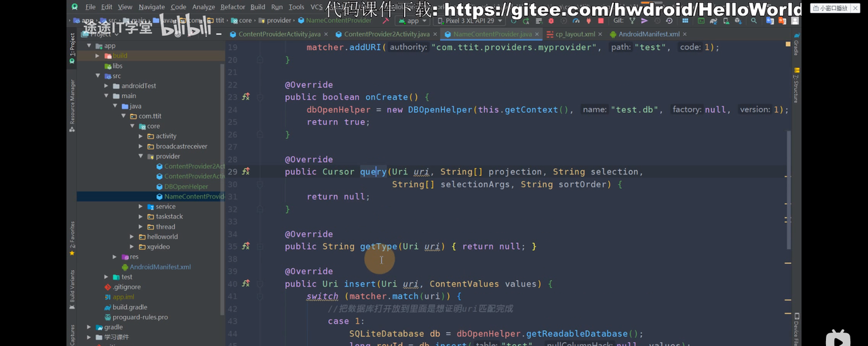This screenshot has width=868, height=346.
Task: Toggle the Structure tool window on right
Action: (x=796, y=86)
